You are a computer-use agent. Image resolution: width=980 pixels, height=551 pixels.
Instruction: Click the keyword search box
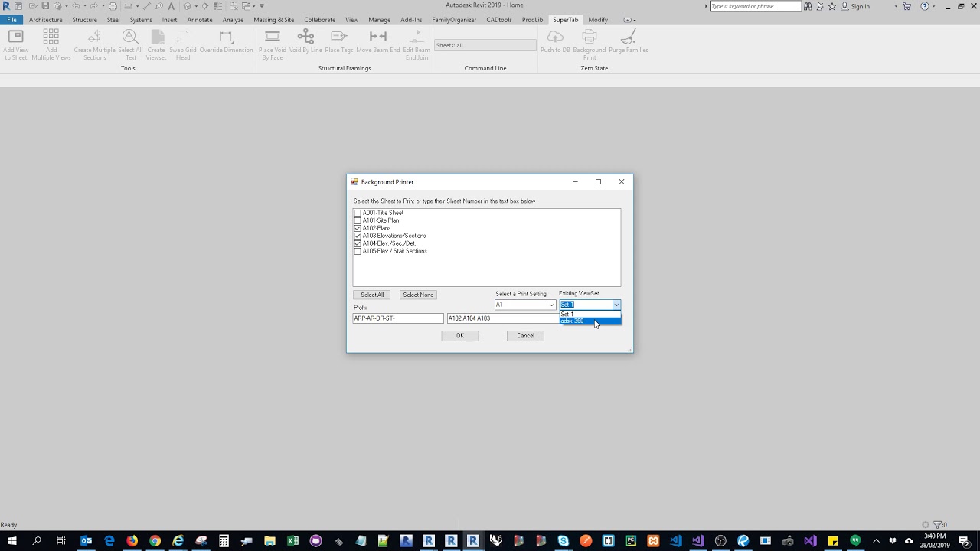click(755, 6)
